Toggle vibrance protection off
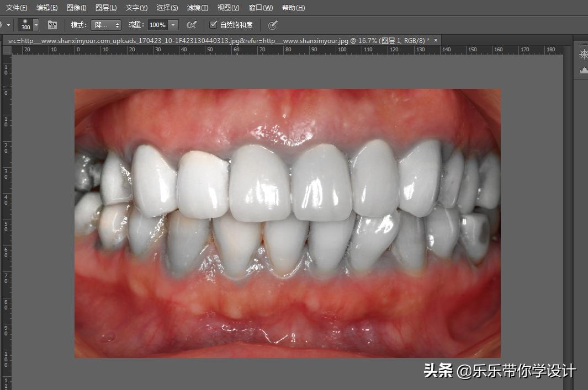The height and width of the screenshot is (390, 588). [x=214, y=24]
